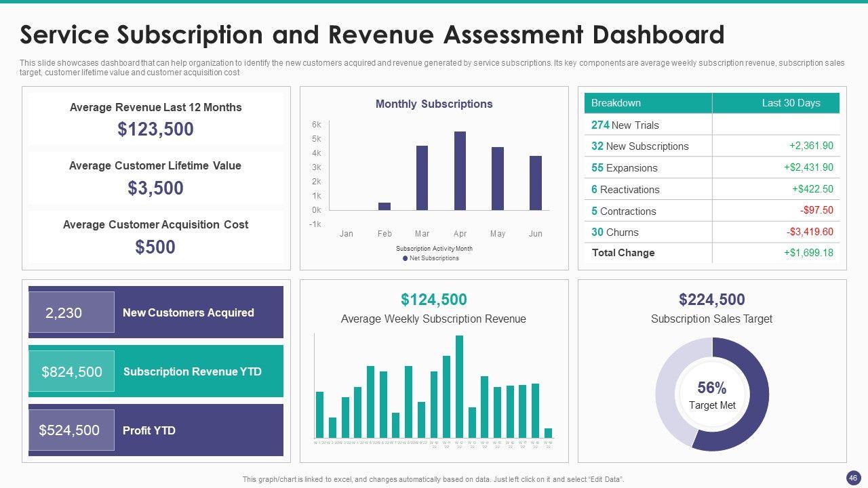This screenshot has height=488, width=868.
Task: Select the April bar in Monthly Subscriptions
Action: click(x=460, y=171)
